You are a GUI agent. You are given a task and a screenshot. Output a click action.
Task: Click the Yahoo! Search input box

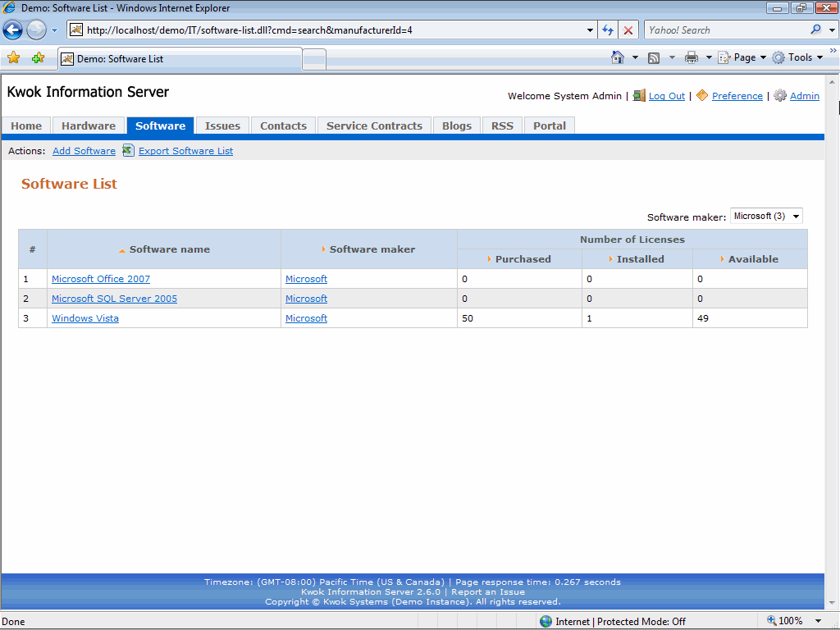click(726, 30)
